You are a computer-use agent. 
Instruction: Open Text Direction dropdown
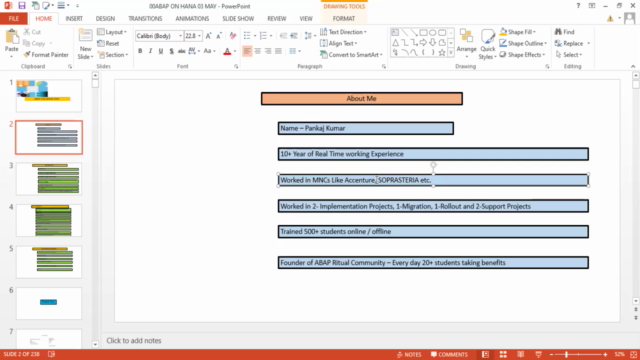(x=343, y=32)
